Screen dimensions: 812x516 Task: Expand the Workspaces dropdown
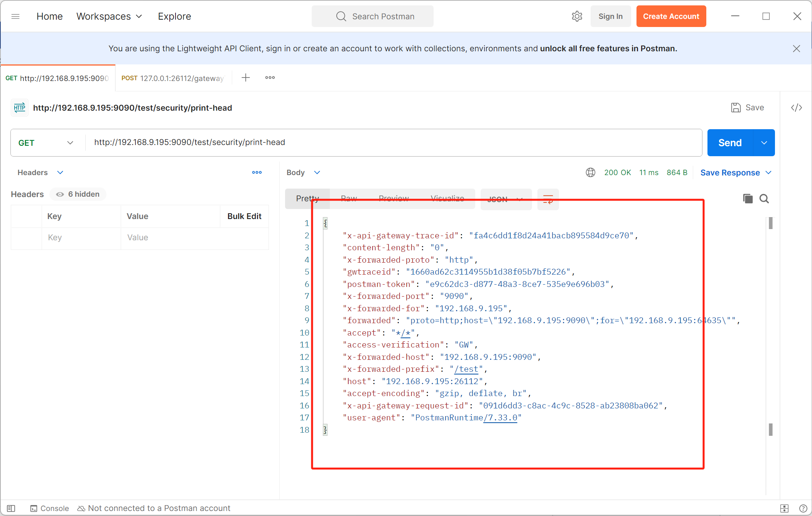[x=109, y=16]
